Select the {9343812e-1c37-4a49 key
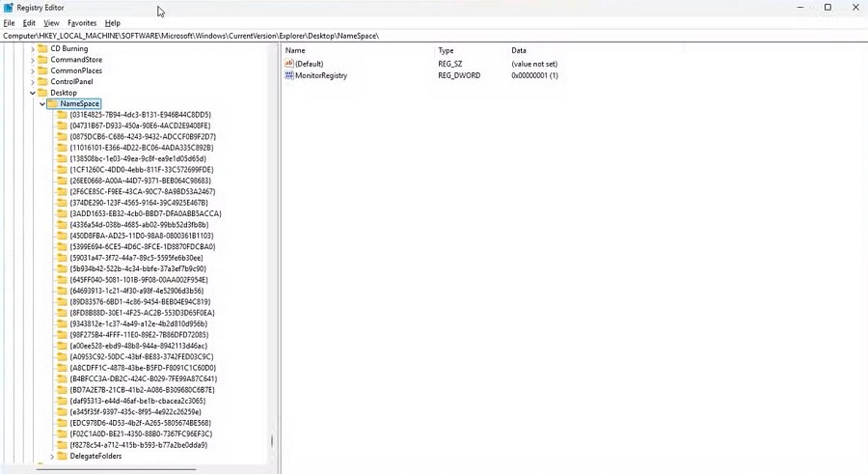This screenshot has height=474, width=868. (139, 323)
